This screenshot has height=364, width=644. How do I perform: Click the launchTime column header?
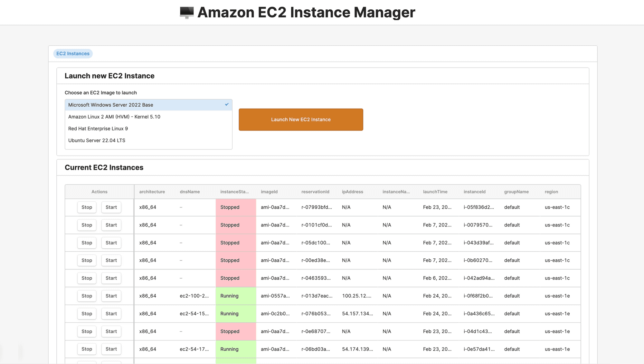pos(435,192)
